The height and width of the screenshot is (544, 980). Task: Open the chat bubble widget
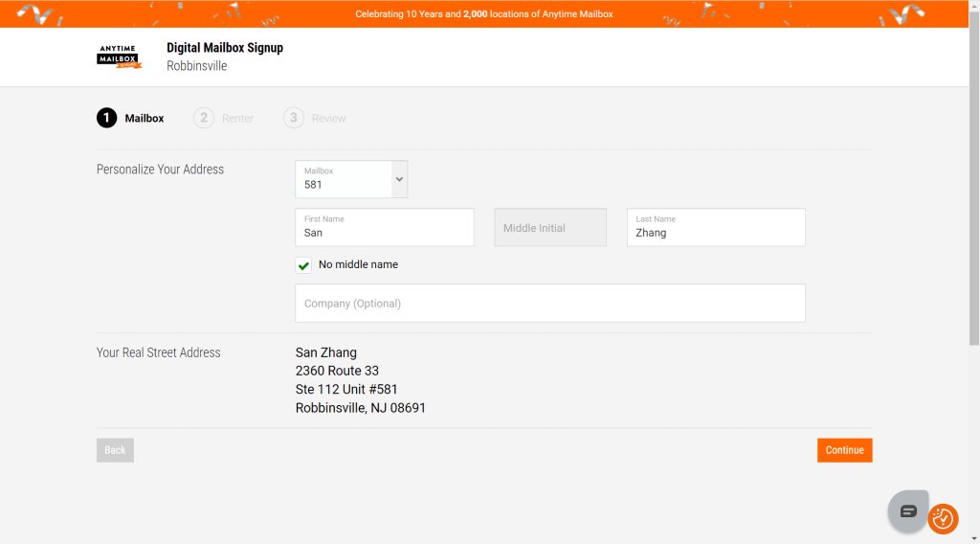pos(908,510)
